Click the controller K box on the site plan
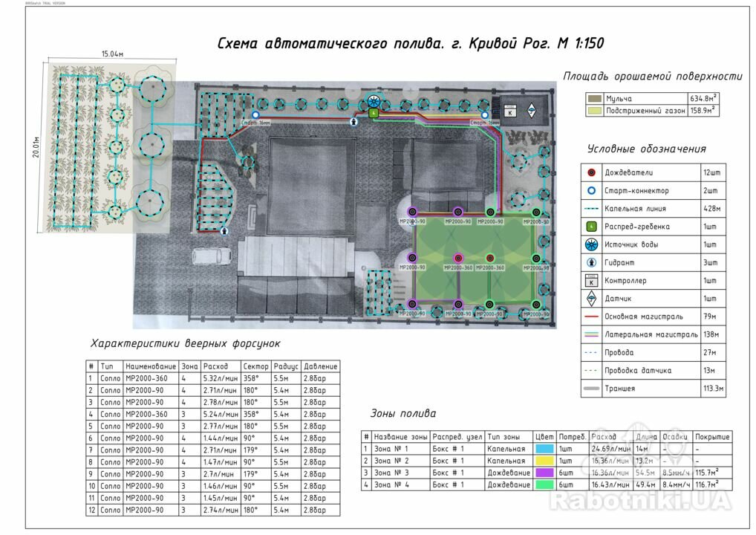 (510, 111)
